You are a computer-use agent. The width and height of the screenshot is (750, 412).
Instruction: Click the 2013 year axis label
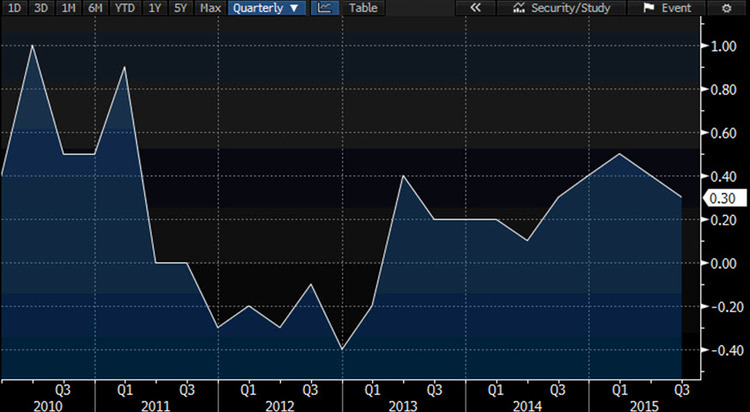click(403, 406)
